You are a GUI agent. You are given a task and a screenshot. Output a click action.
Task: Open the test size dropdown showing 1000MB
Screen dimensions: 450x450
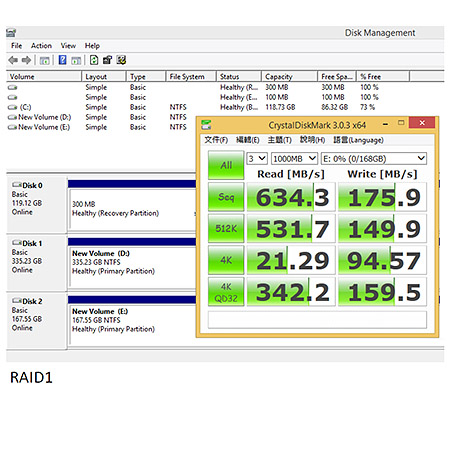tap(294, 159)
